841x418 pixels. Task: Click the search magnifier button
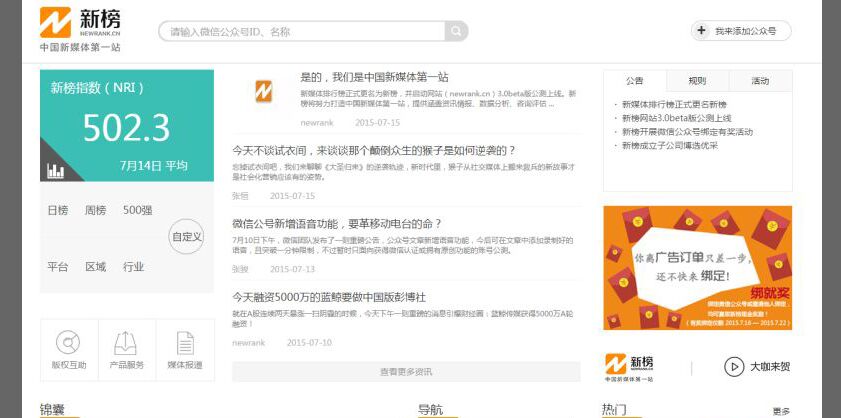[x=456, y=31]
